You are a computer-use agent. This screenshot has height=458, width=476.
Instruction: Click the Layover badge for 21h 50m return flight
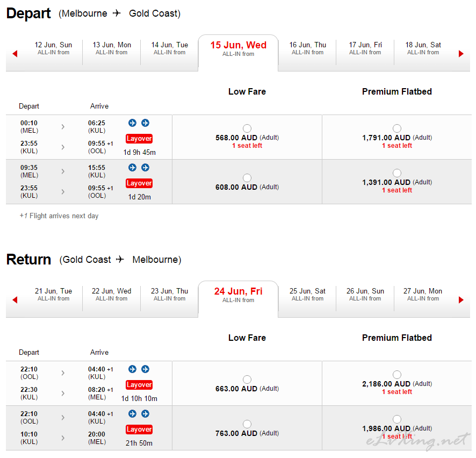139,429
